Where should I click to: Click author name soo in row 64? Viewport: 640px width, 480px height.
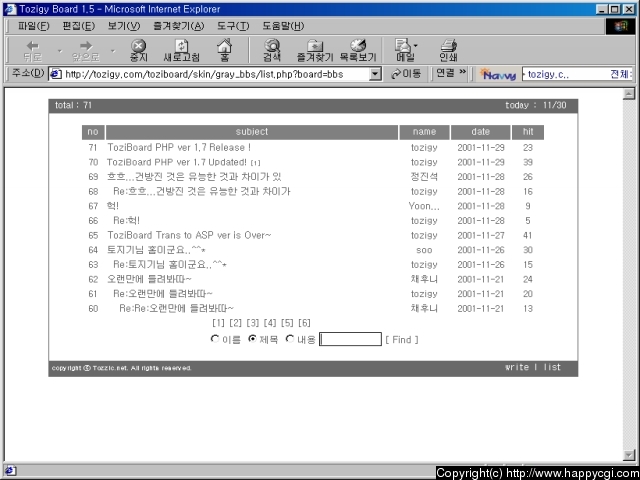point(424,250)
